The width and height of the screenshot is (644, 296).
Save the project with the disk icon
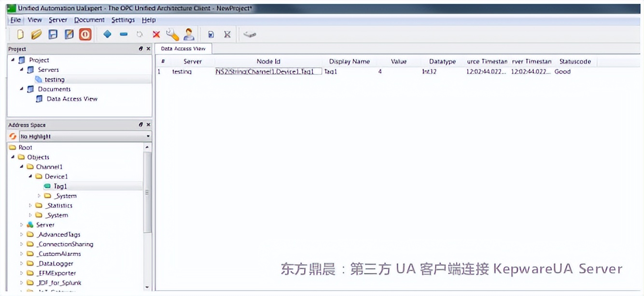coord(52,34)
